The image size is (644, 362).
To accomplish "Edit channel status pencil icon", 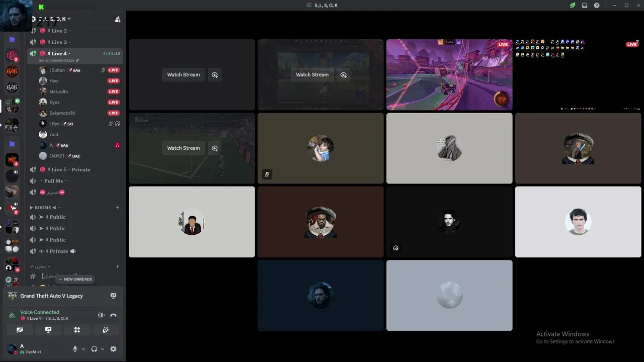I will point(77,60).
